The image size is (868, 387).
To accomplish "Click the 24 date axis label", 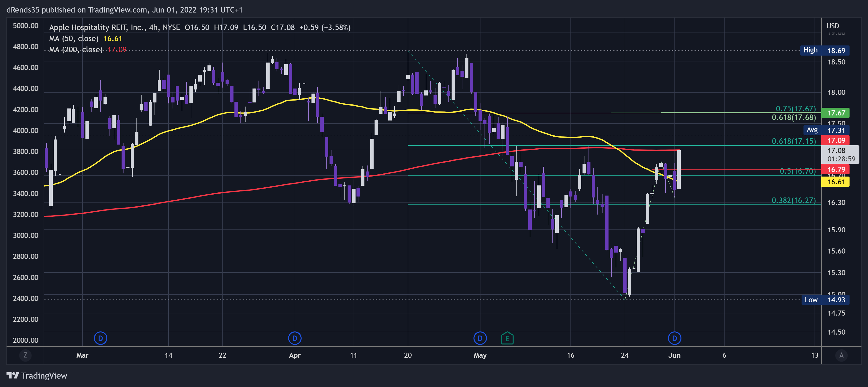I will point(625,355).
